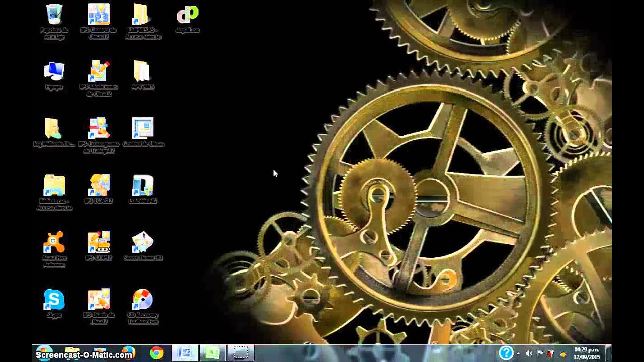
Task: Launch the IP3-Cronograma de Trabajo12 shortcut
Action: point(99,135)
